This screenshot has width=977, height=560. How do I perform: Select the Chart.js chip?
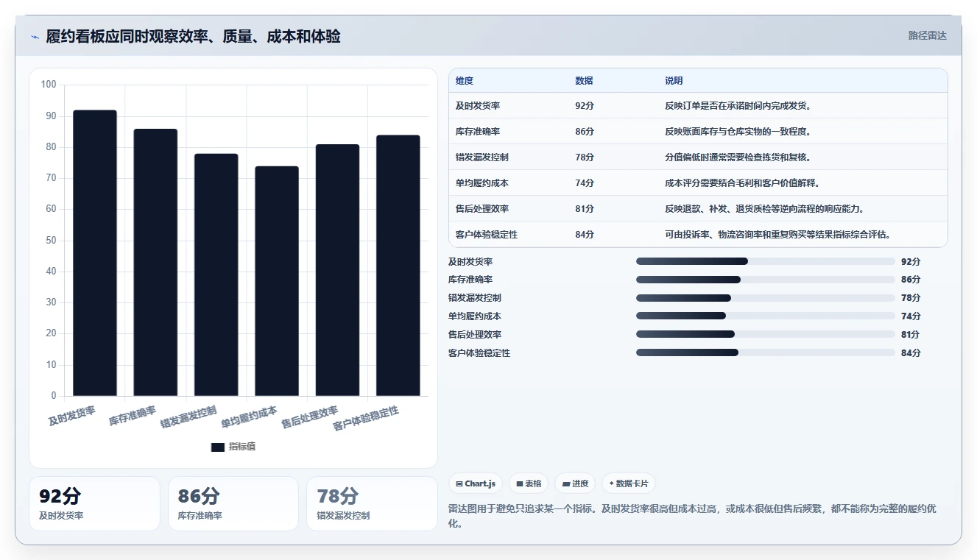(x=476, y=483)
